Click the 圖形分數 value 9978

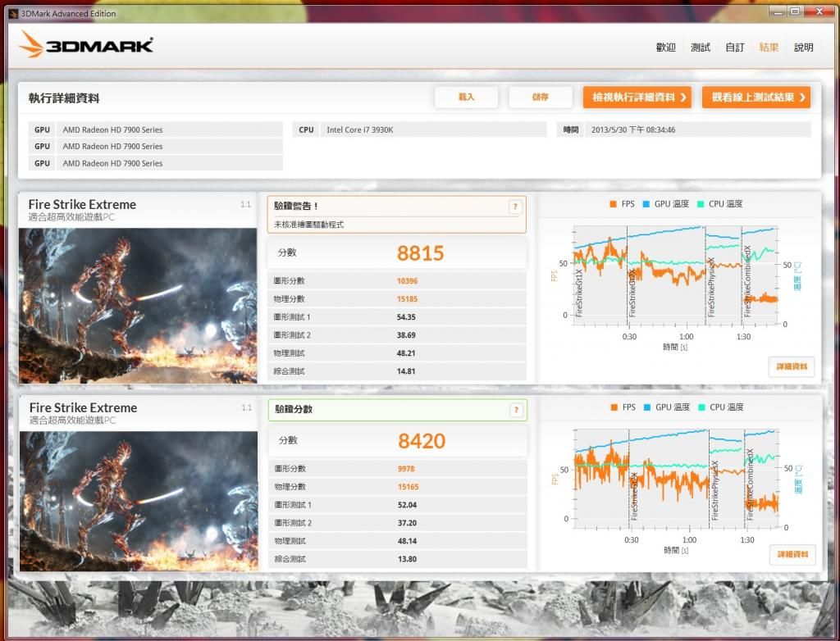pyautogui.click(x=406, y=469)
